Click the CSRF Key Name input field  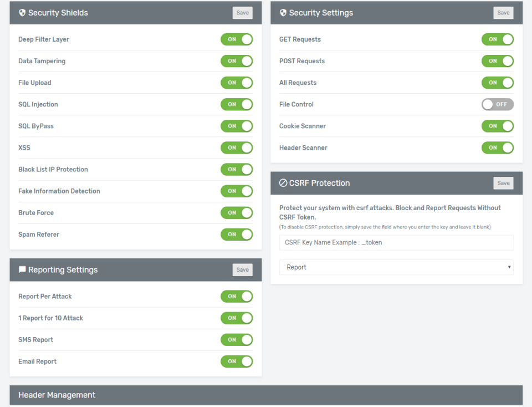pos(396,242)
